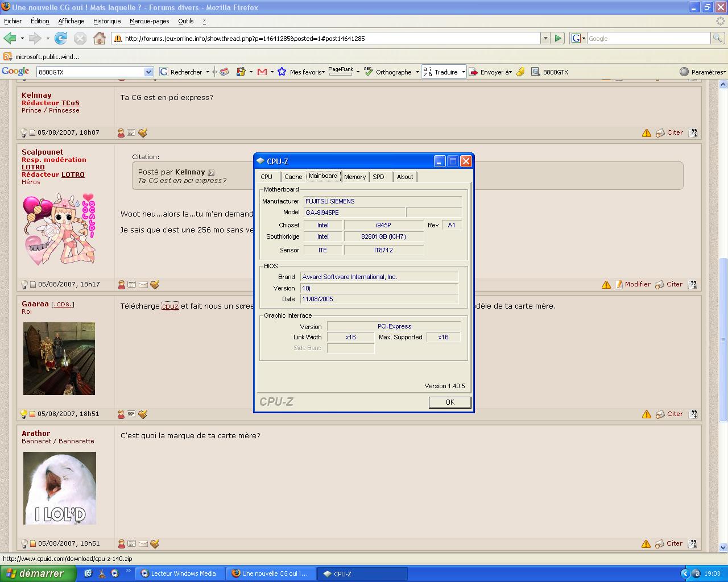Switch to the Memory tab in CPU-Z
This screenshot has width=728, height=582.
pos(355,177)
